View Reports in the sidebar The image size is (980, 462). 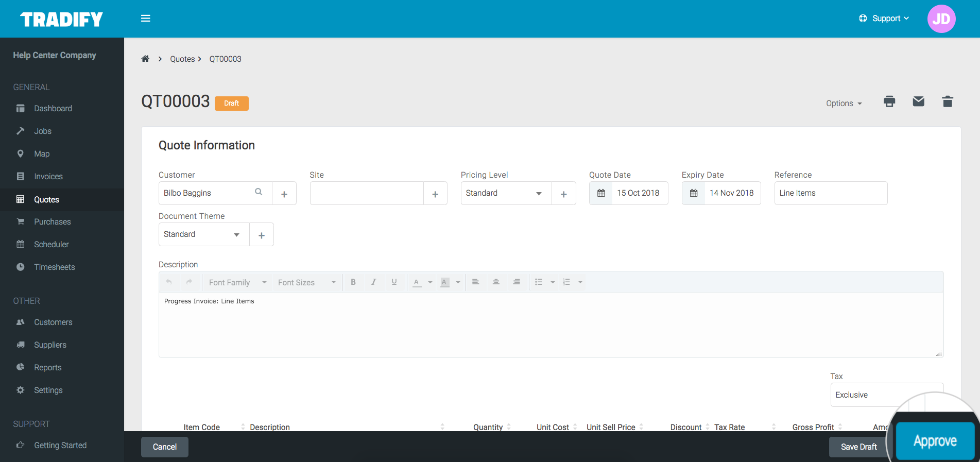[x=48, y=367]
